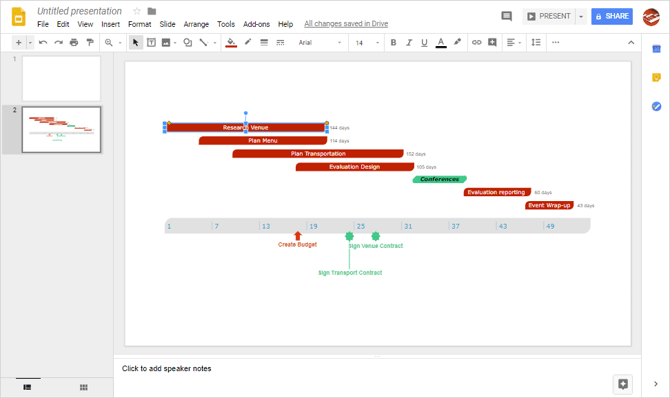Open All changes saved in Drive link
Image resolution: width=670 pixels, height=398 pixels.
346,24
